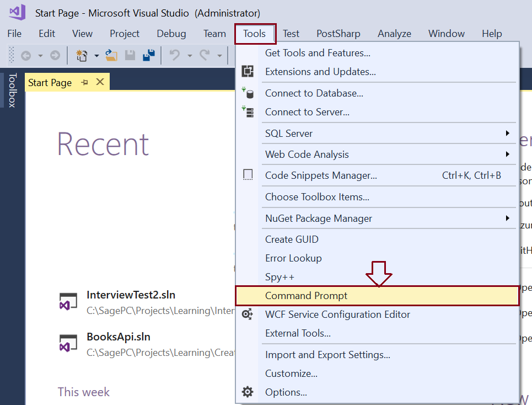Click the Save All toolbar icon

point(149,55)
